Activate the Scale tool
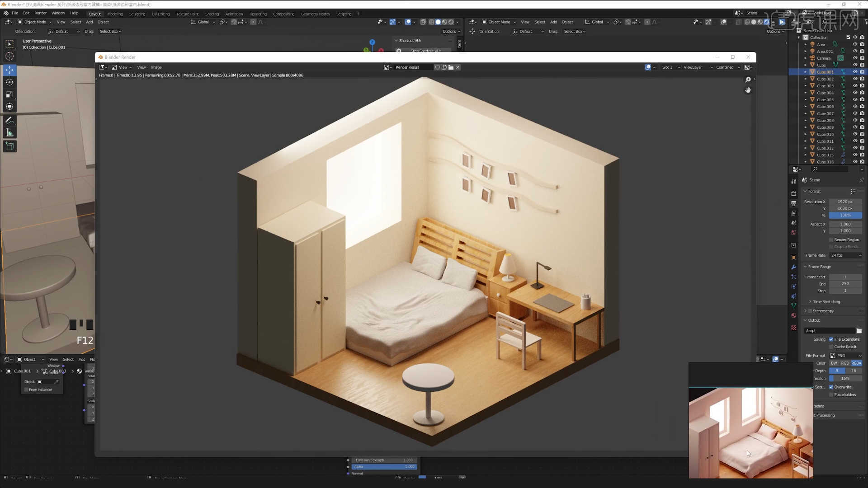Viewport: 868px width, 488px height. pos(9,94)
